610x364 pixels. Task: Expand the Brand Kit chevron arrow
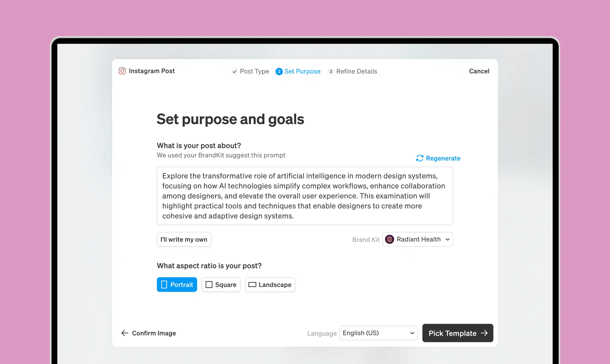click(x=448, y=239)
